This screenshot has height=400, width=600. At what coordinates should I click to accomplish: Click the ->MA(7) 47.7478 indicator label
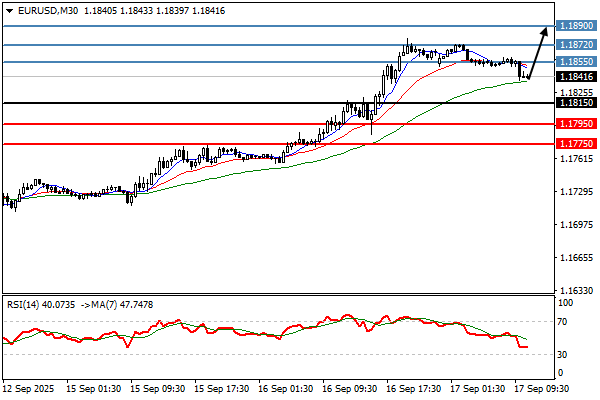[117, 305]
